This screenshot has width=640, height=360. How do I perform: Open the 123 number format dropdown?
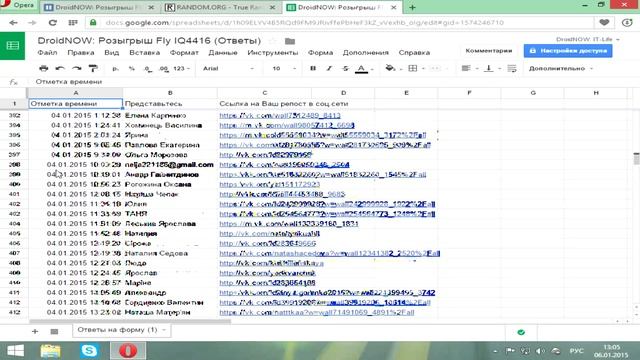click(181, 69)
